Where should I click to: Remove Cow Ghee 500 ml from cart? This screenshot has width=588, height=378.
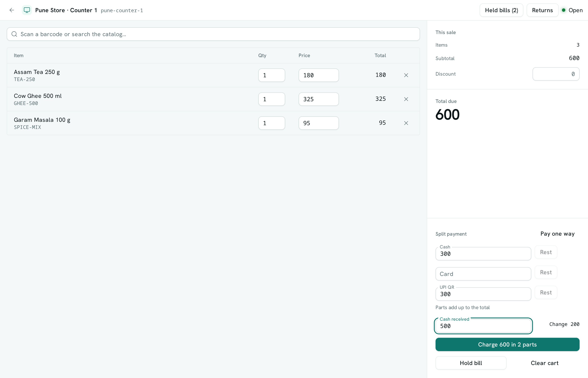(x=406, y=99)
